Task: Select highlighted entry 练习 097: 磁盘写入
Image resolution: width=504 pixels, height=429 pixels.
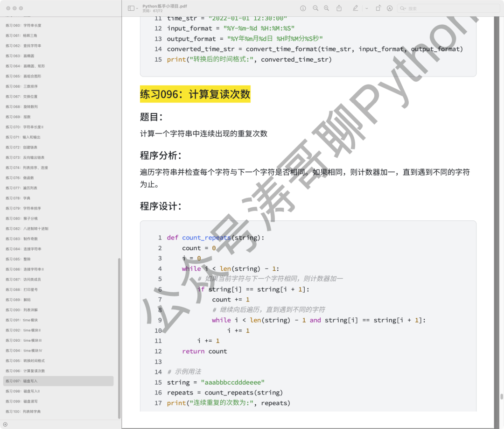Action: [x=58, y=381]
